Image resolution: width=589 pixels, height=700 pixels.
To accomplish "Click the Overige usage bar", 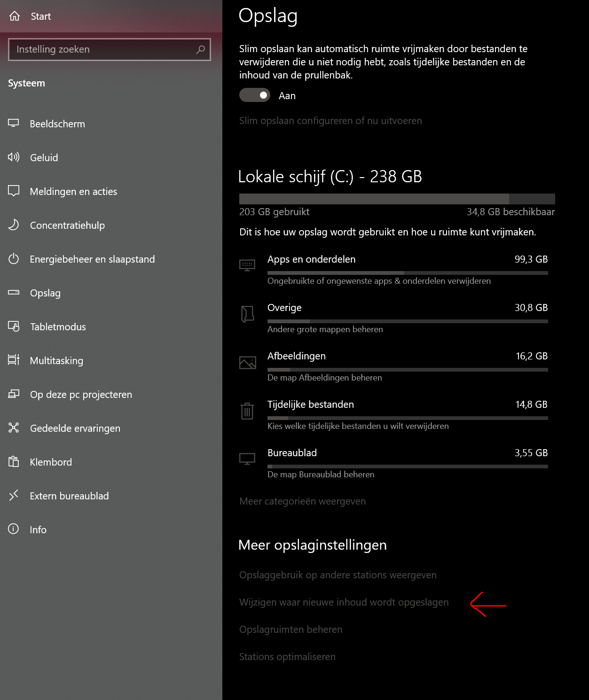I will click(x=408, y=321).
